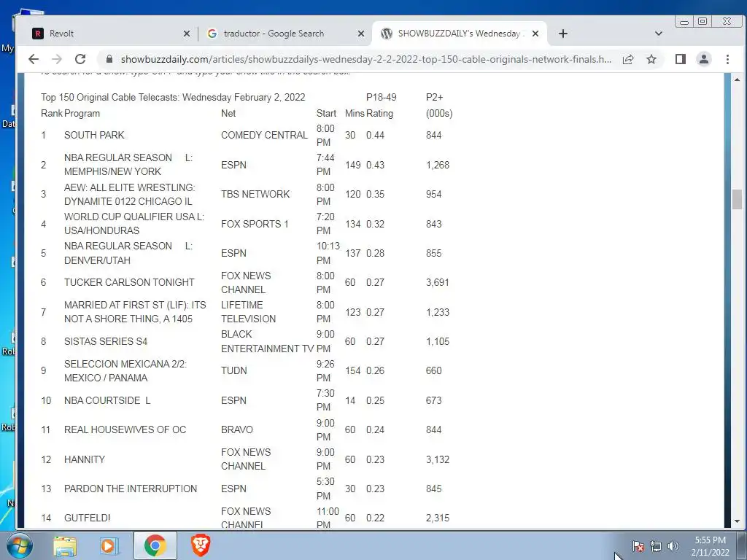
Task: Open Brave browser from the taskbar
Action: (x=201, y=545)
